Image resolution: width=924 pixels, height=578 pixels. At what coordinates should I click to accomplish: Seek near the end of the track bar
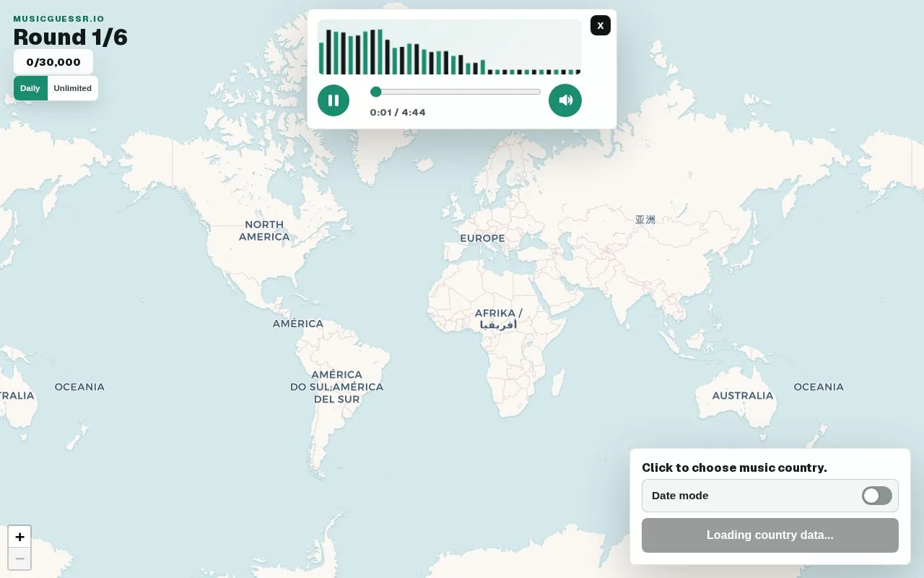[534, 92]
